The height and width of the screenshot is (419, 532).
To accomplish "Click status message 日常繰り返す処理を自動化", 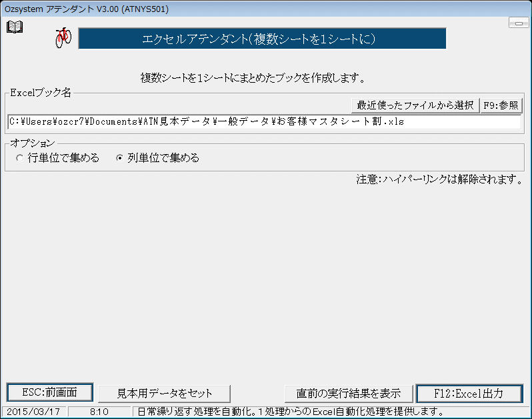I will point(291,412).
